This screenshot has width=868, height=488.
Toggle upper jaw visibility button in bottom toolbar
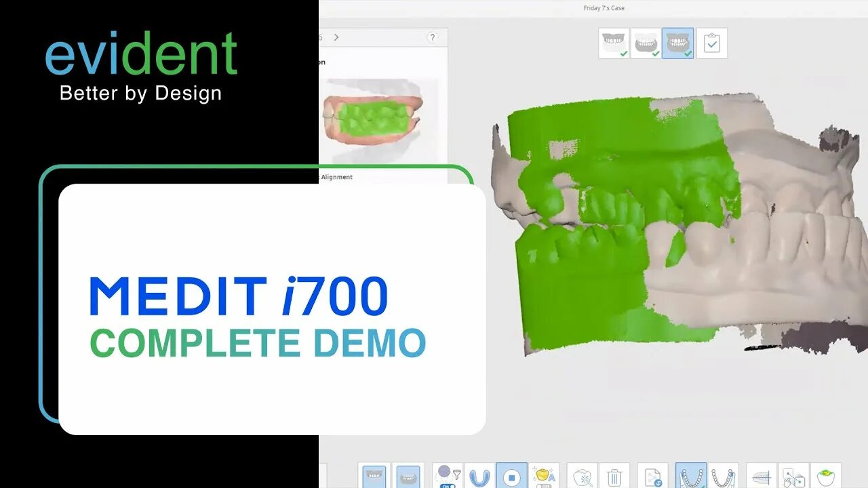click(374, 476)
